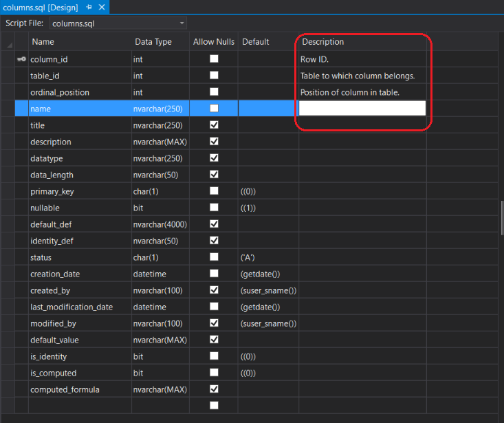
Task: Open the Script File dropdown
Action: pos(182,23)
